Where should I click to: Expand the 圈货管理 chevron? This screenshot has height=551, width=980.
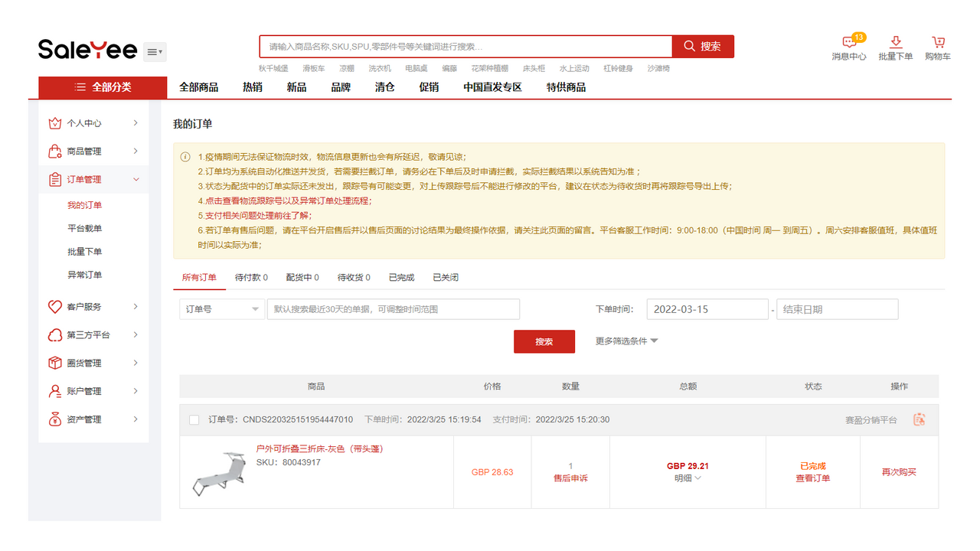pyautogui.click(x=136, y=363)
